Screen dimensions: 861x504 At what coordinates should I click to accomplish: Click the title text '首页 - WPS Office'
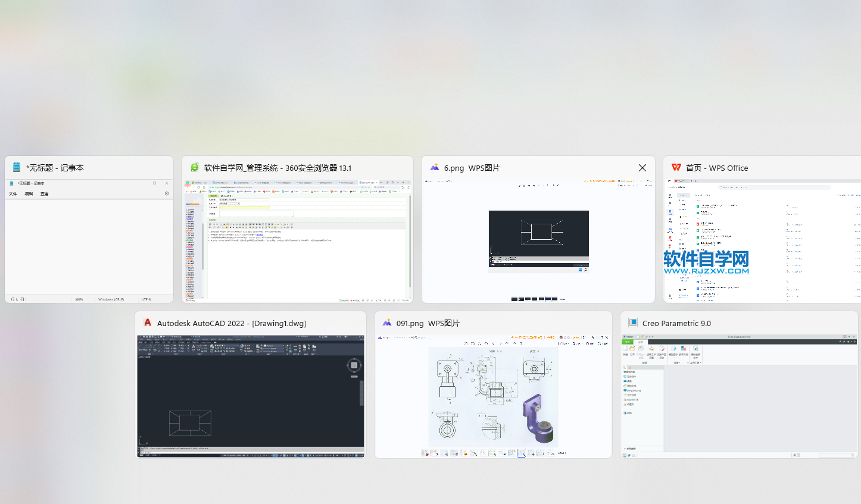pos(717,168)
